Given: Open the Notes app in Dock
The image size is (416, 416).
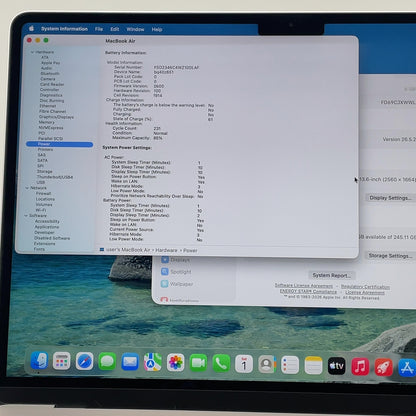Looking at the screenshot, I should tap(313, 365).
